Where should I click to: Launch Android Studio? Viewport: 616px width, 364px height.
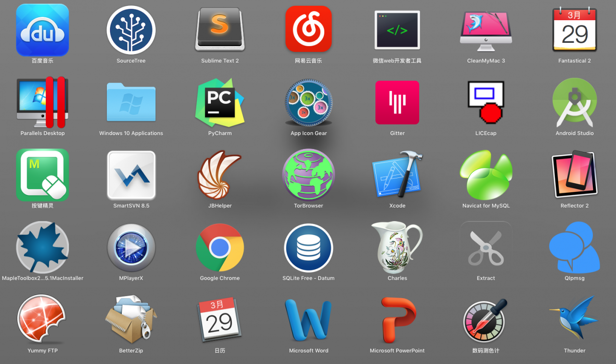coord(575,102)
